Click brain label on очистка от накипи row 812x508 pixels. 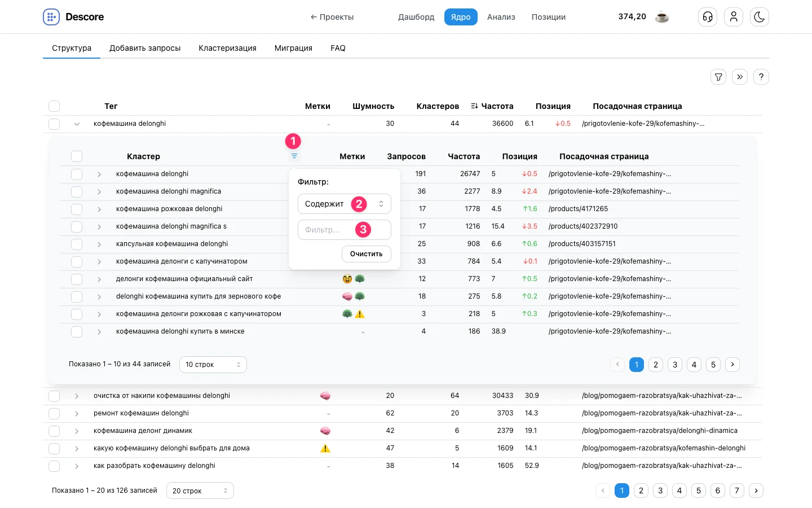tap(325, 396)
